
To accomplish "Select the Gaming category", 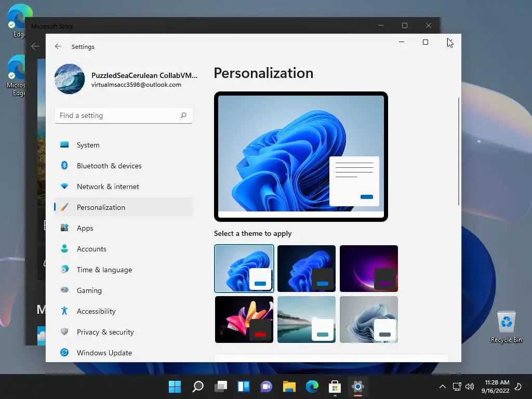I will [x=124, y=290].
